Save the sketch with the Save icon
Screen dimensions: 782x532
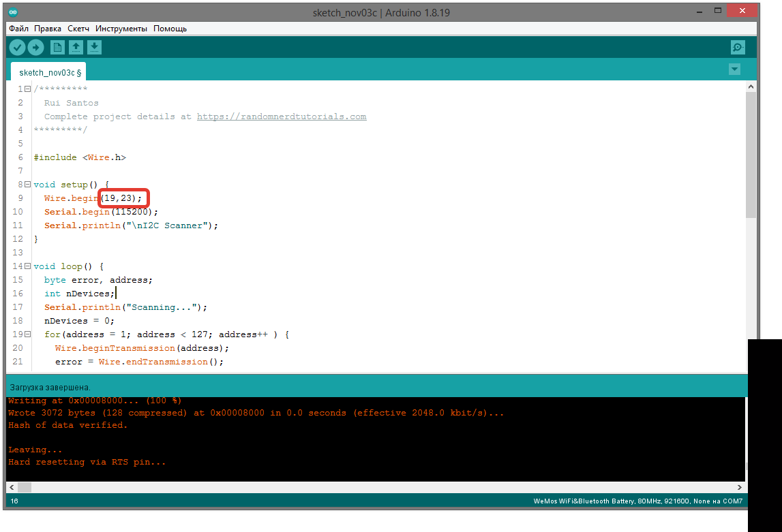94,47
